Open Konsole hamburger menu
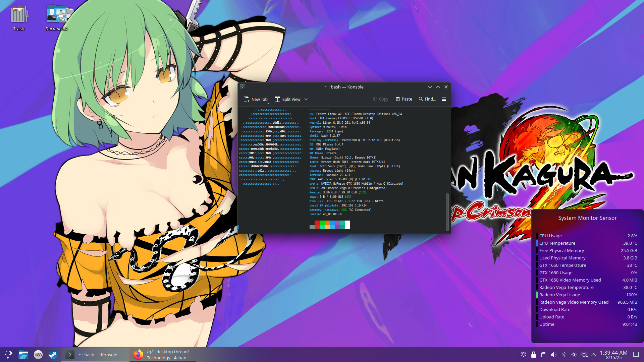This screenshot has height=362, width=644. pos(444,99)
